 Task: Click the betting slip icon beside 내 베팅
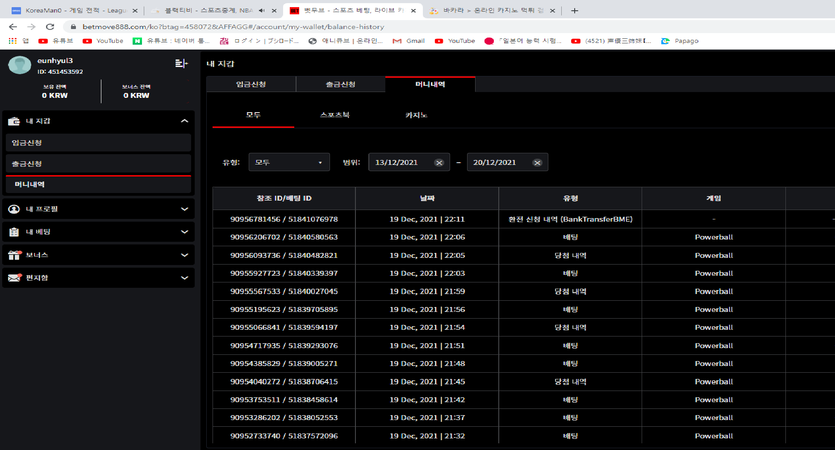(14, 232)
